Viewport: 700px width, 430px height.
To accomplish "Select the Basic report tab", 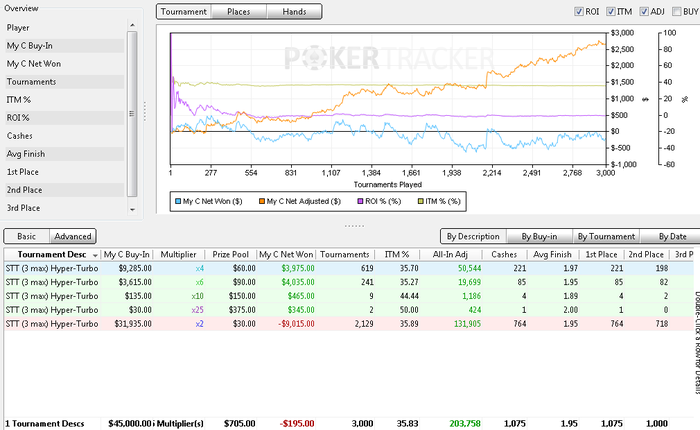I will (27, 236).
